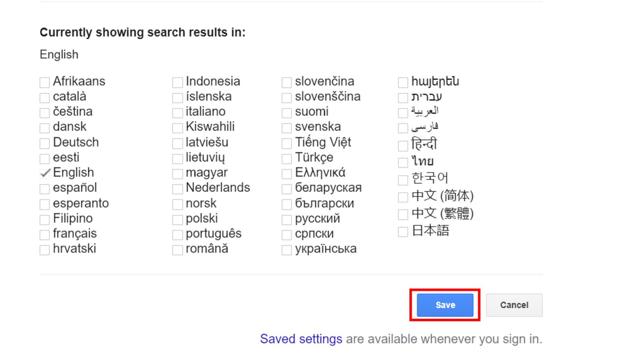The image size is (632, 364).
Task: Check the українська checkbox
Action: coord(287,250)
